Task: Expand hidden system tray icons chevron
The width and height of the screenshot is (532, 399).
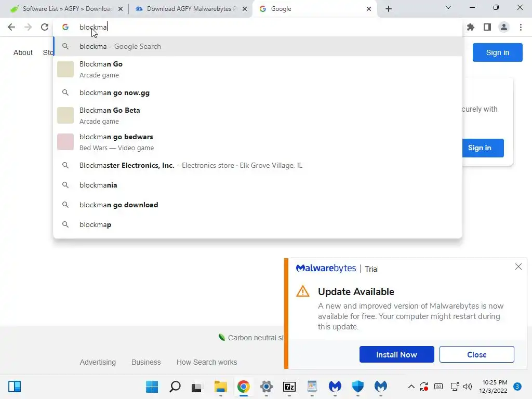Action: click(411, 387)
